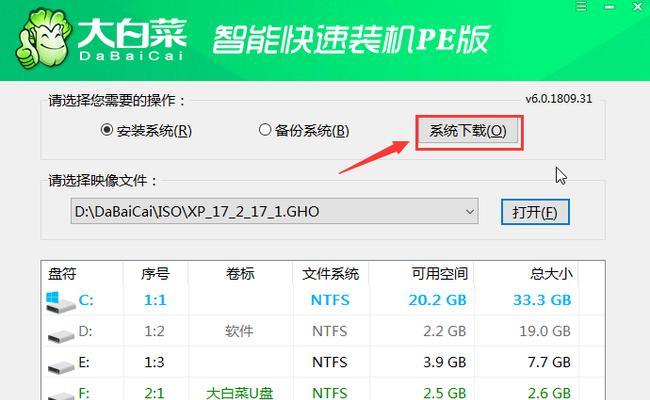Click the D: drive letter
650x400 pixels.
[85, 331]
